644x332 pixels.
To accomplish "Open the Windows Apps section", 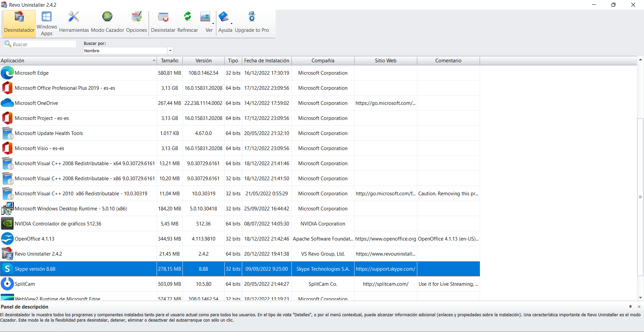I will click(47, 23).
